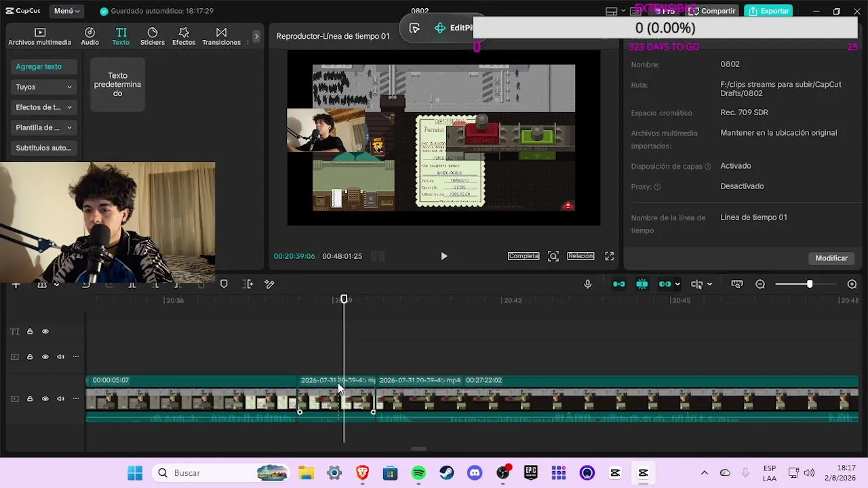
Task: Hide the text track with eye icon
Action: pos(45,331)
